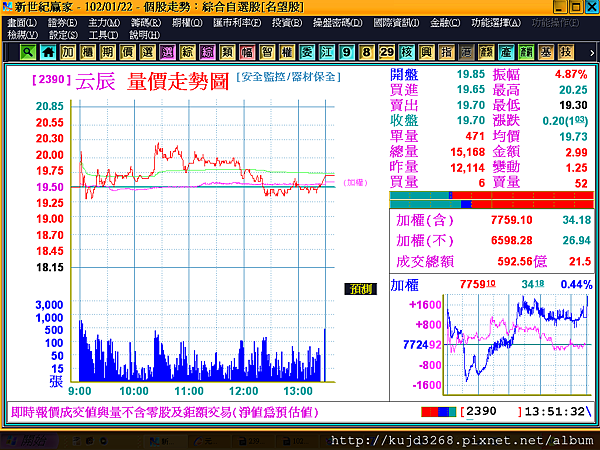The image size is (600, 450).
Task: Open the 期 toolbar icon
Action: (x=108, y=52)
